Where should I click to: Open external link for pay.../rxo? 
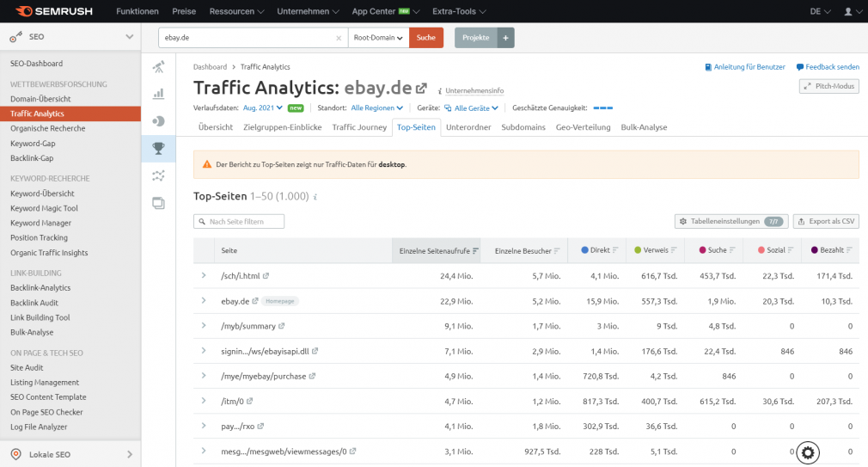click(260, 426)
